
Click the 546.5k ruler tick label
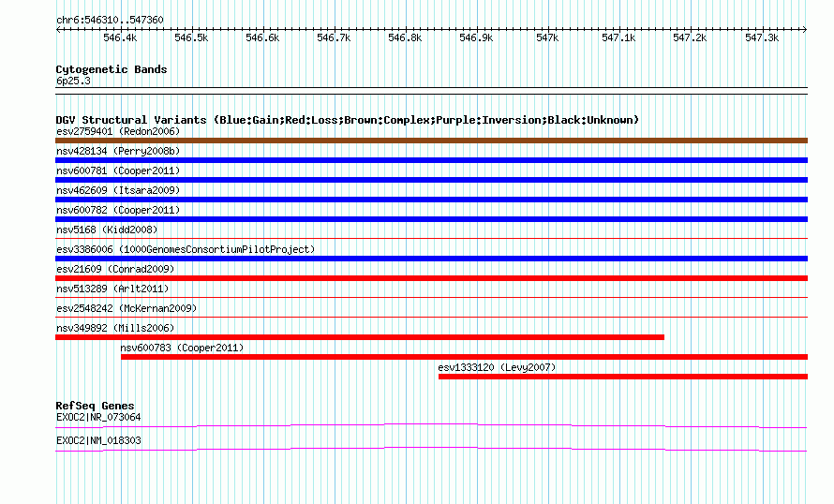click(x=191, y=37)
